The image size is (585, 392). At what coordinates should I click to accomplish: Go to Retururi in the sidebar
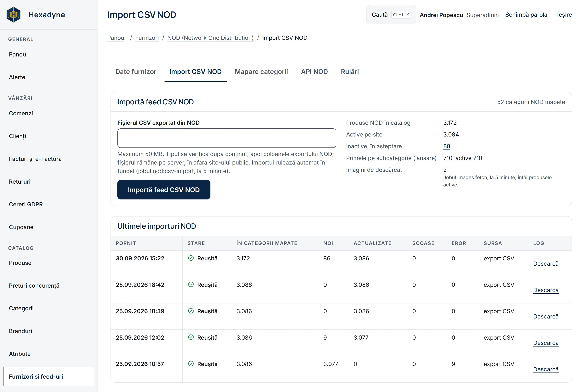tap(49, 182)
